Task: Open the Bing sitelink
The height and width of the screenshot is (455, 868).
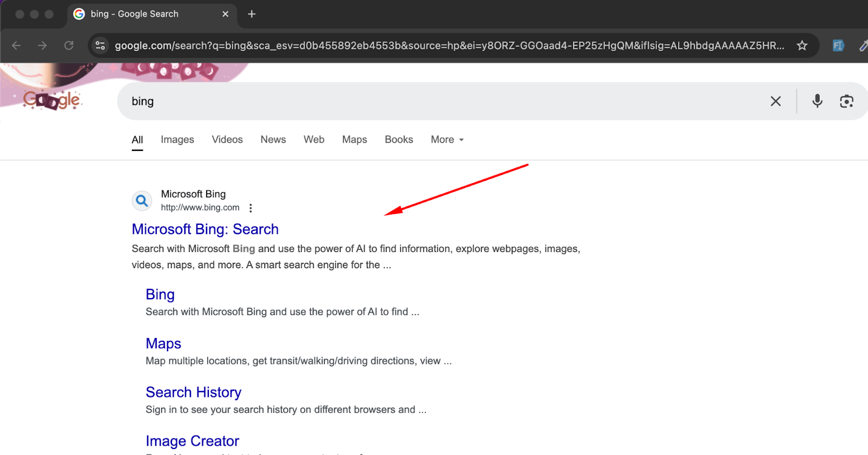Action: 160,294
